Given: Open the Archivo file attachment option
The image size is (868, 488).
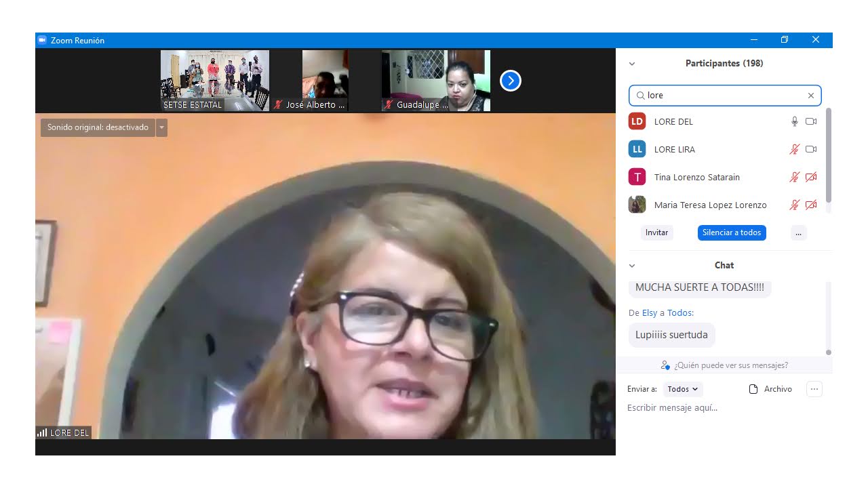Looking at the screenshot, I should click(x=770, y=389).
